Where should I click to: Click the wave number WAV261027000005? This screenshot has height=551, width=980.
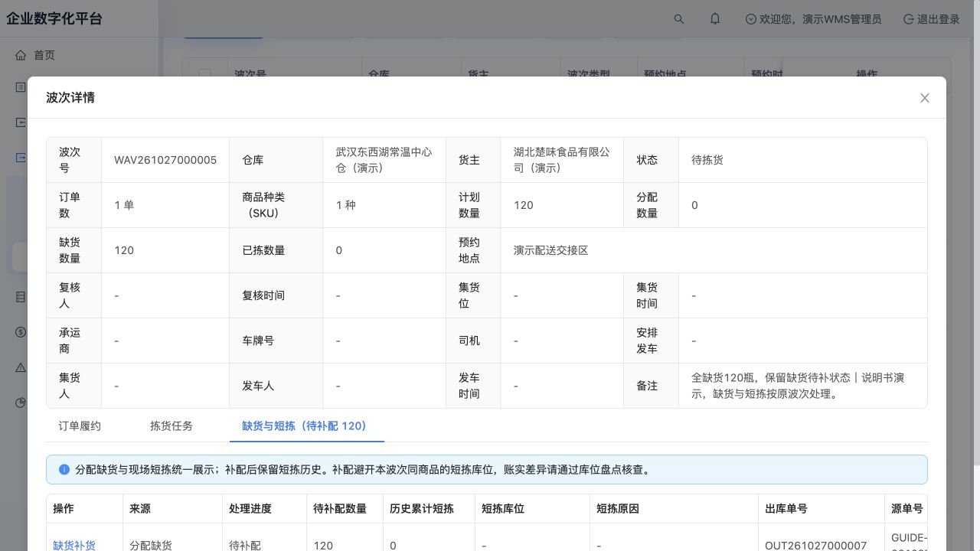click(x=165, y=160)
